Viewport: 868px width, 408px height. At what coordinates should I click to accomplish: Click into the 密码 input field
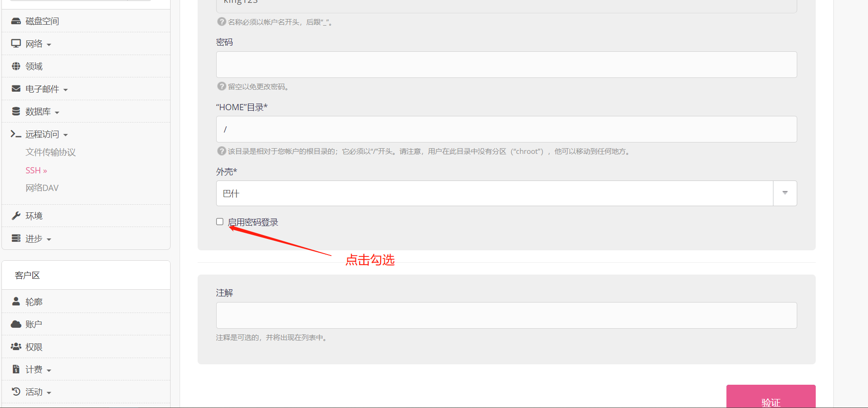coord(506,65)
